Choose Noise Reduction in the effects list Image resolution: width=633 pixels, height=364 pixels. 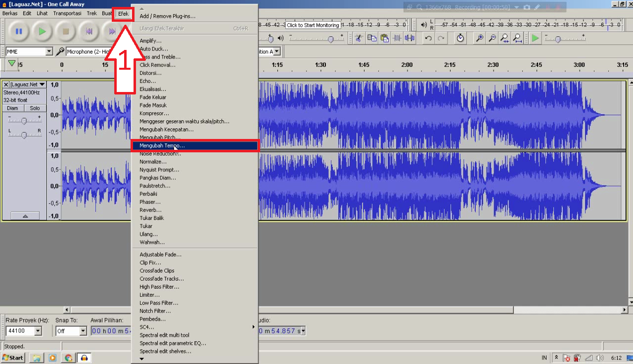[x=160, y=154]
